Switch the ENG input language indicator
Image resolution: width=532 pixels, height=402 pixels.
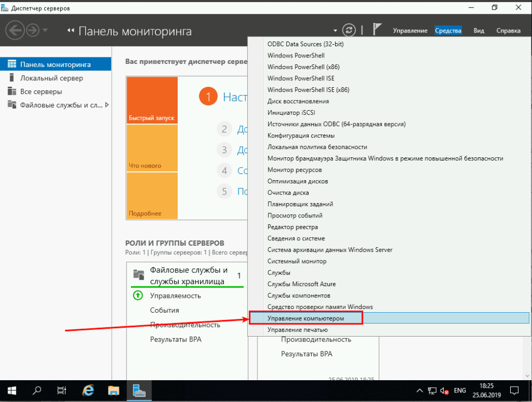460,391
